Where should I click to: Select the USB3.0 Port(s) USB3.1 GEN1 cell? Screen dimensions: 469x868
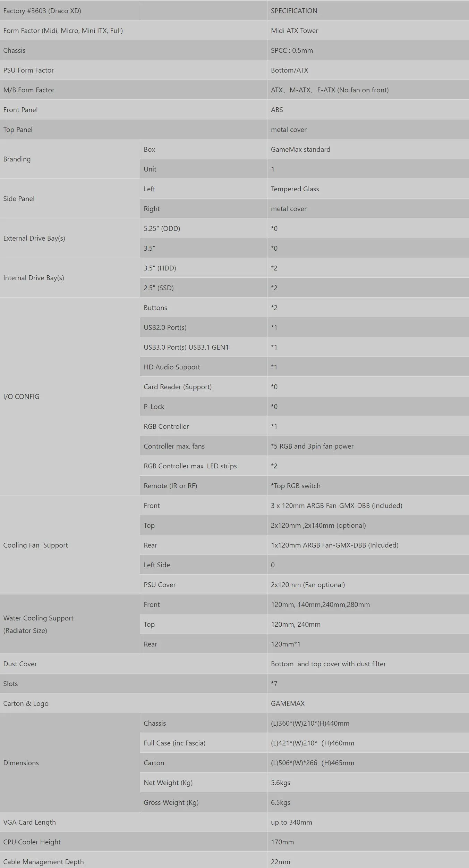[204, 347]
